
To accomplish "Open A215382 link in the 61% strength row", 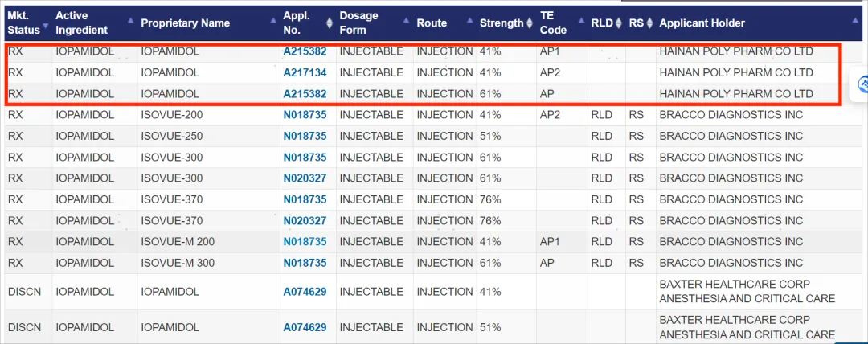I will 305,94.
